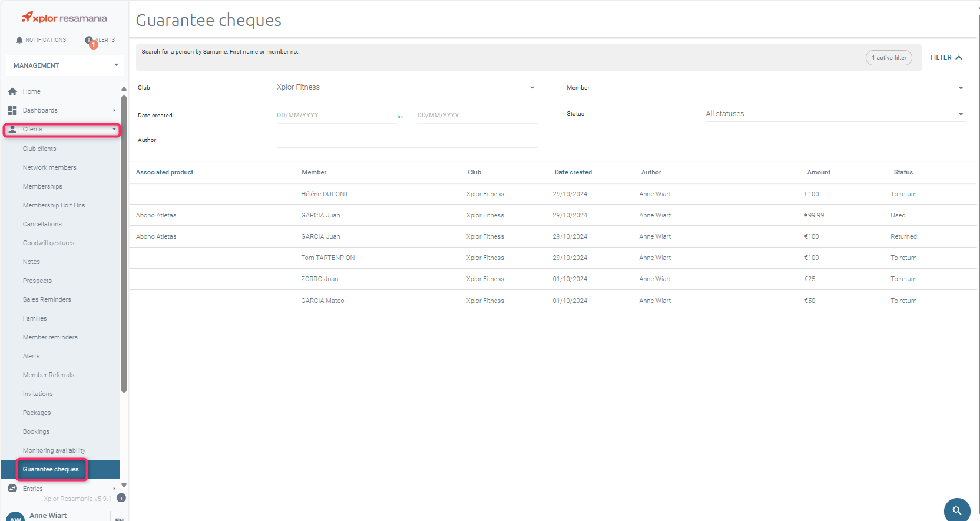Click the floating search magnifier button

point(957,510)
